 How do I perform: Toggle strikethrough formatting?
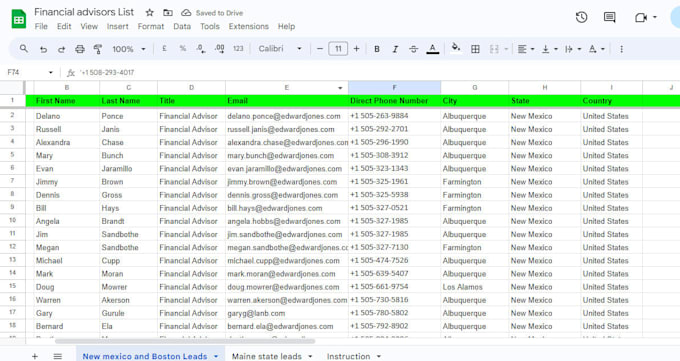click(x=414, y=49)
